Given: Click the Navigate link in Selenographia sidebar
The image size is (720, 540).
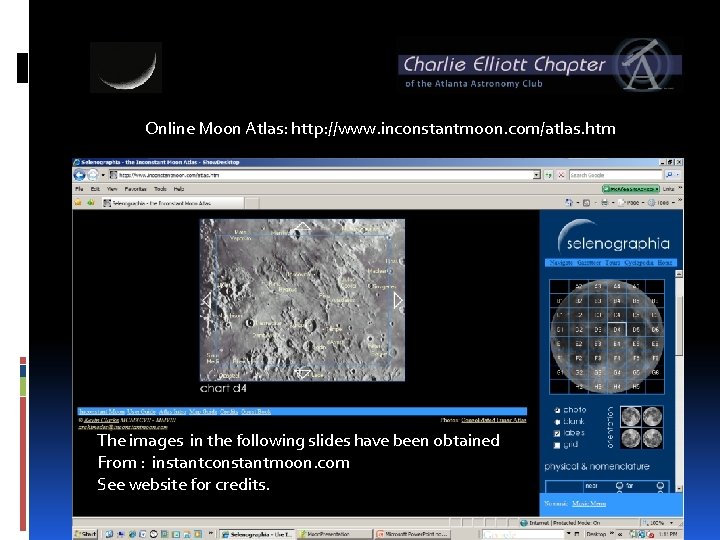Looking at the screenshot, I should click(561, 263).
